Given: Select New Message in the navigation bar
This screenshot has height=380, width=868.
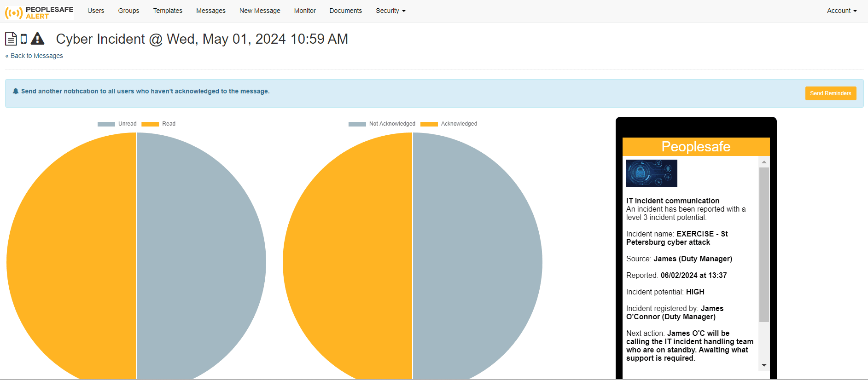Looking at the screenshot, I should click(260, 11).
